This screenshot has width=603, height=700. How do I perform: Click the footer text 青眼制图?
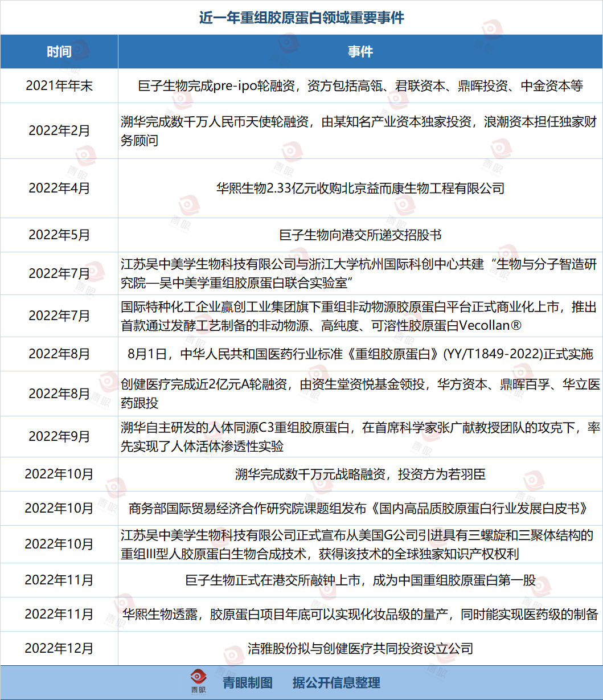pyautogui.click(x=248, y=682)
